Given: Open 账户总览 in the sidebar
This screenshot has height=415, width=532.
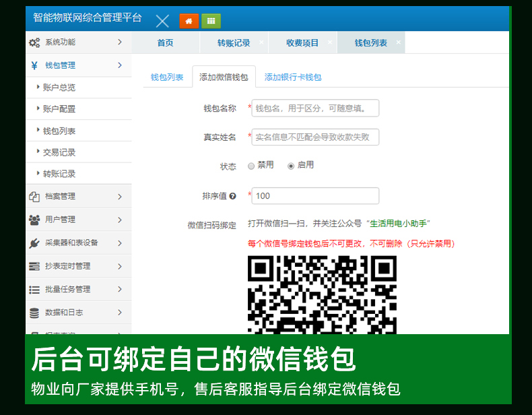Looking at the screenshot, I should [79, 88].
